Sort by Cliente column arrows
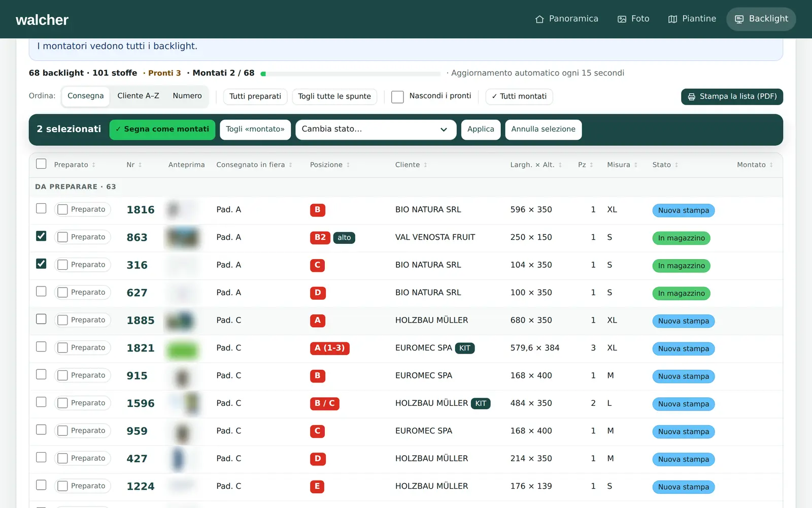 425,165
